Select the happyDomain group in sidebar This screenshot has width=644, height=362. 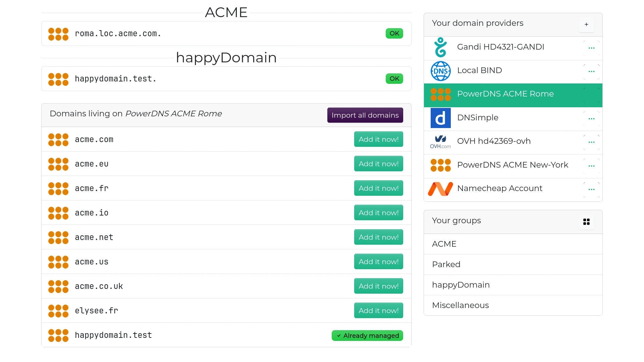(x=461, y=285)
